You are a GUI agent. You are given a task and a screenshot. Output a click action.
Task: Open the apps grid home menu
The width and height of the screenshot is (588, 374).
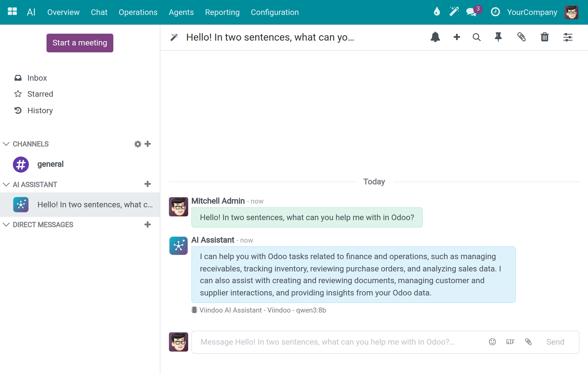[x=12, y=12]
